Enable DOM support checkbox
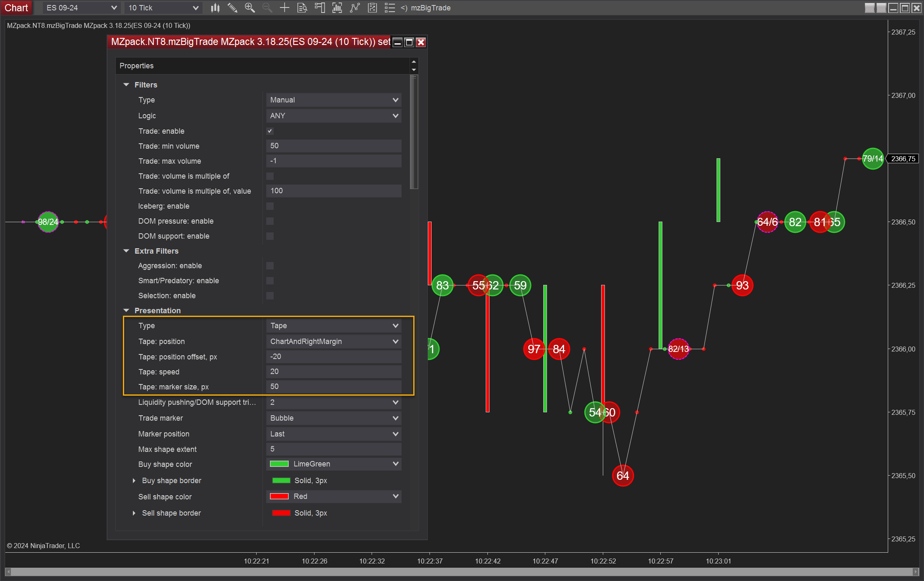This screenshot has width=924, height=581. (270, 236)
